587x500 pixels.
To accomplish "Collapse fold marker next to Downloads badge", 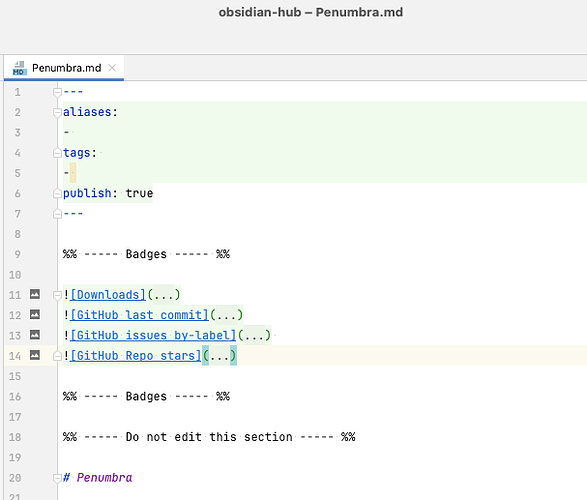I will (57, 295).
